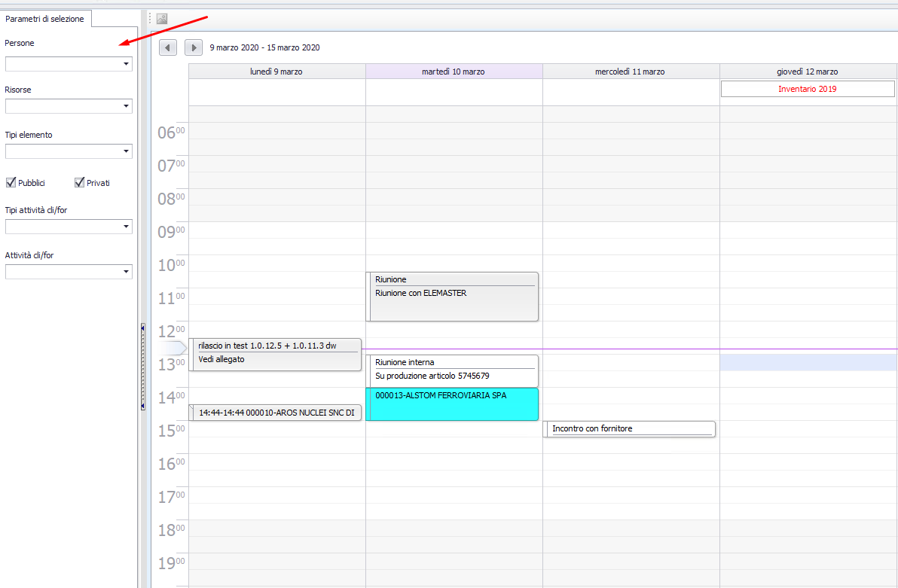Click the image icon in the toolbar
The width and height of the screenshot is (898, 588).
pyautogui.click(x=162, y=19)
